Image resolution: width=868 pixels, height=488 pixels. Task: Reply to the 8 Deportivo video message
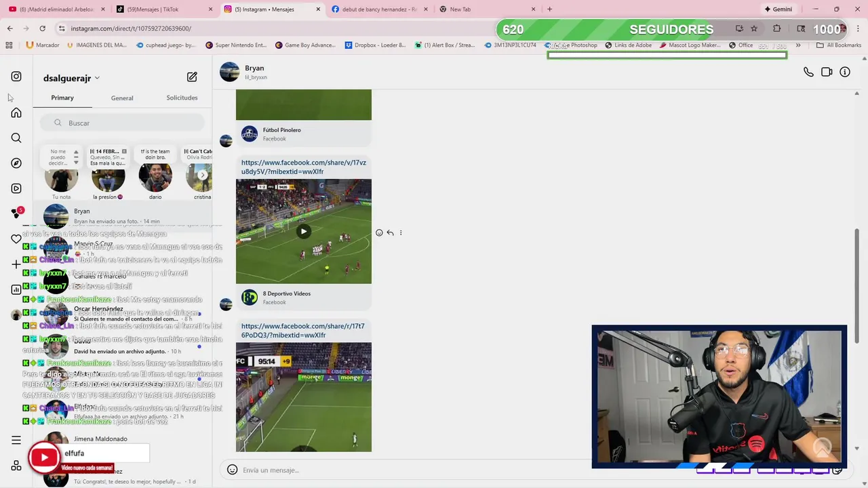(390, 232)
